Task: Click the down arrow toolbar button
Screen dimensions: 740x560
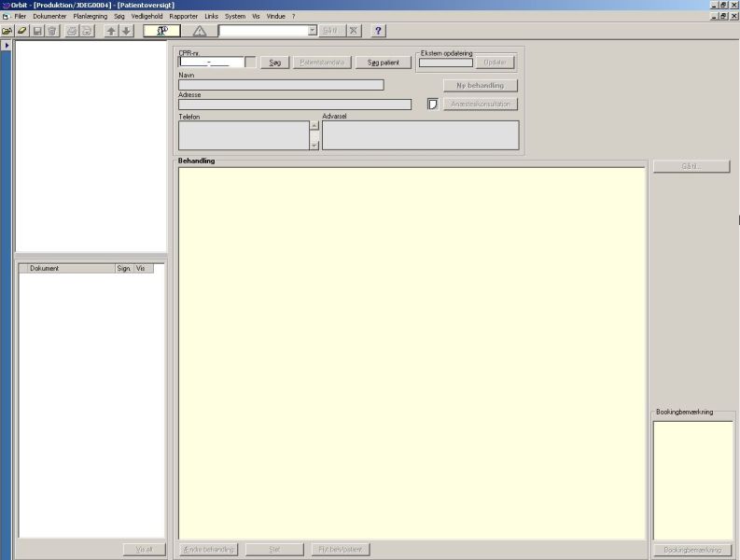Action: coord(127,31)
